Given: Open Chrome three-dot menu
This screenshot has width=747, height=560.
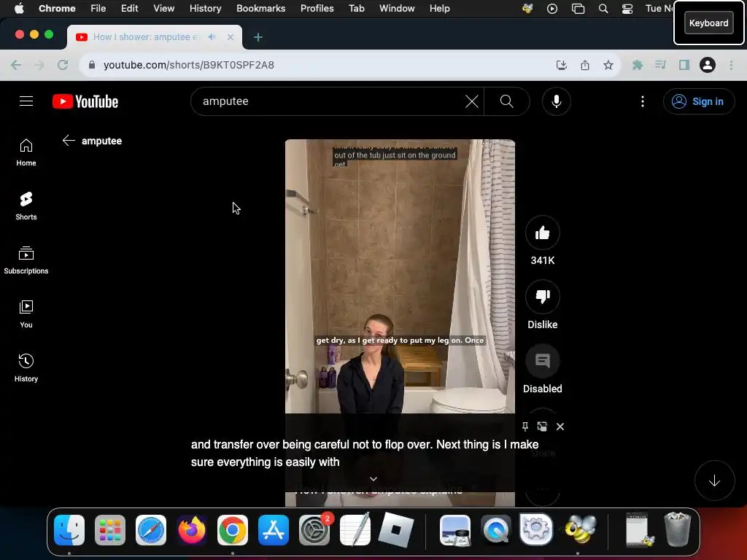Looking at the screenshot, I should pos(731,65).
